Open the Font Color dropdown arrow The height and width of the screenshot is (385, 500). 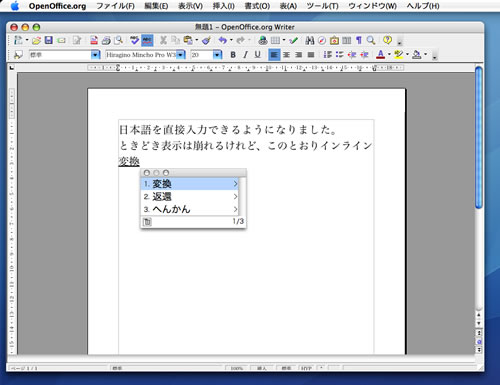[389, 55]
